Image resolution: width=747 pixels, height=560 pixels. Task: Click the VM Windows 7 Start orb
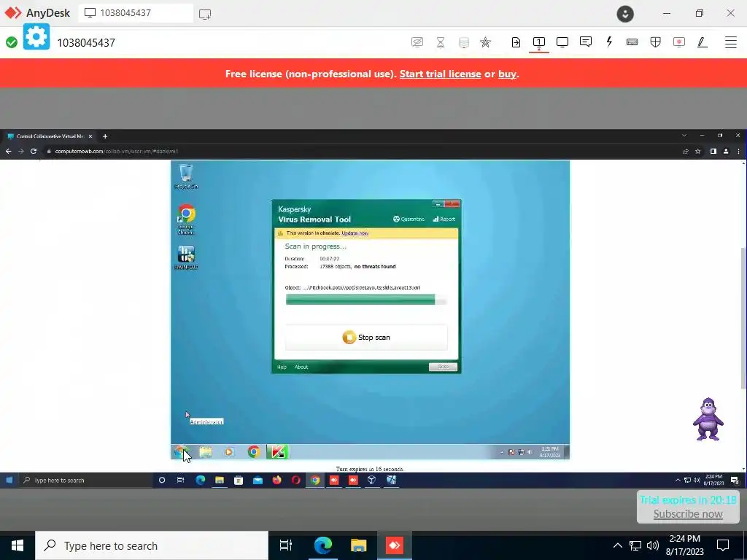180,451
